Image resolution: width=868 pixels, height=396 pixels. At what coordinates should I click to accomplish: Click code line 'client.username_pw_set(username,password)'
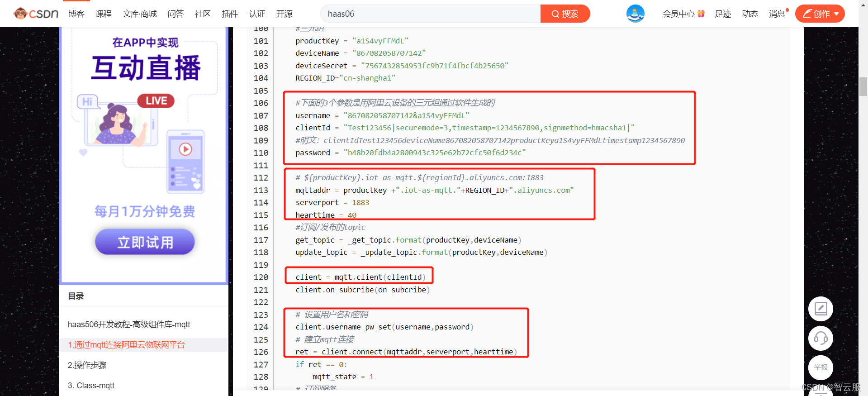[x=384, y=327]
